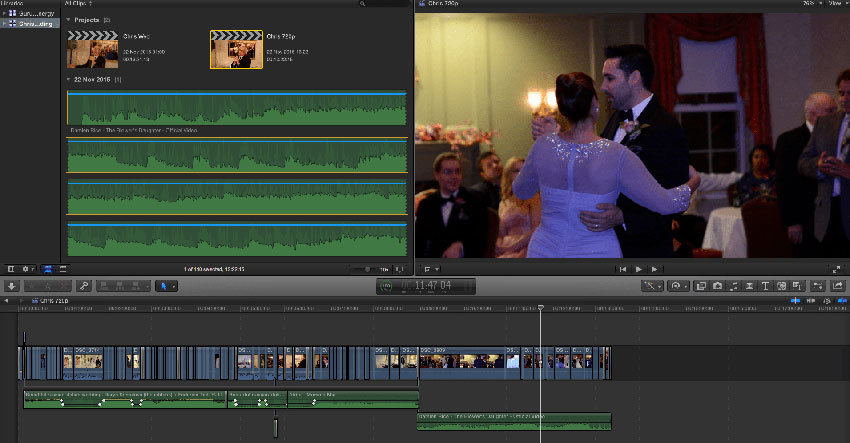The height and width of the screenshot is (443, 850).
Task: Click the timecode display
Action: tap(433, 285)
